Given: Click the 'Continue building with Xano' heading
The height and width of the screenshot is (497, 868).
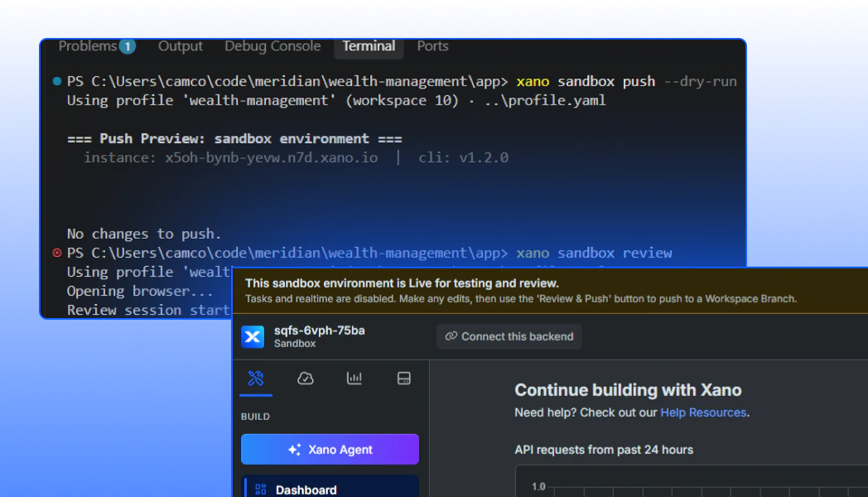Looking at the screenshot, I should [x=629, y=390].
